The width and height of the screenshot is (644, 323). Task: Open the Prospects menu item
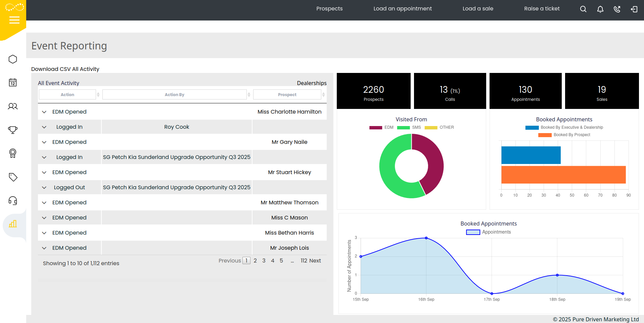click(x=329, y=9)
